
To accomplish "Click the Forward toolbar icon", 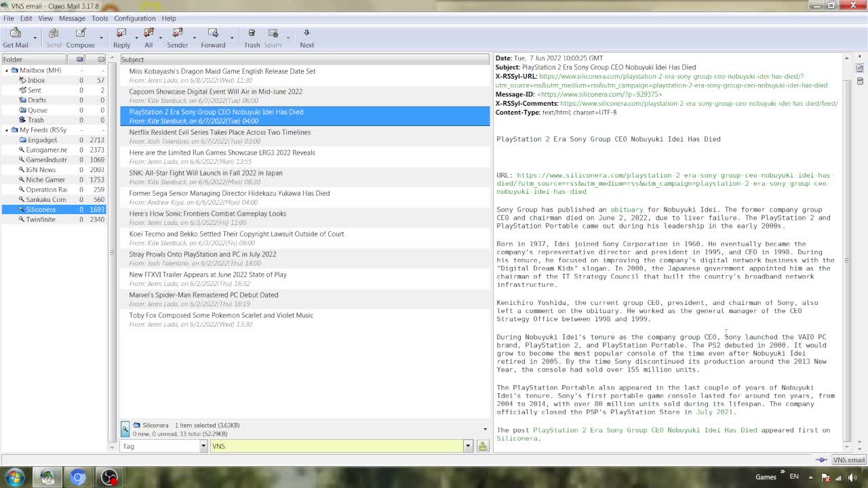I will [213, 33].
